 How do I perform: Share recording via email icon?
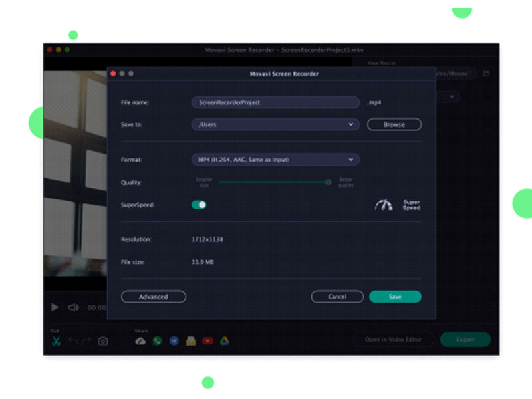(191, 340)
